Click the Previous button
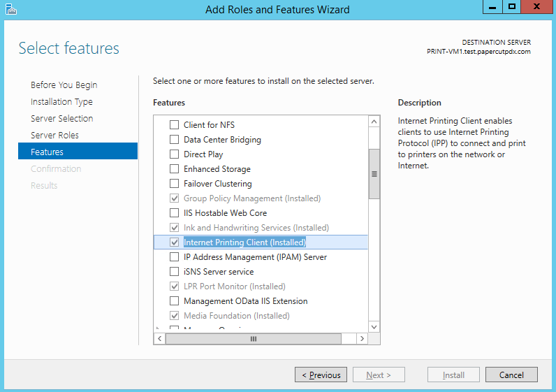The image size is (556, 392). coord(321,375)
